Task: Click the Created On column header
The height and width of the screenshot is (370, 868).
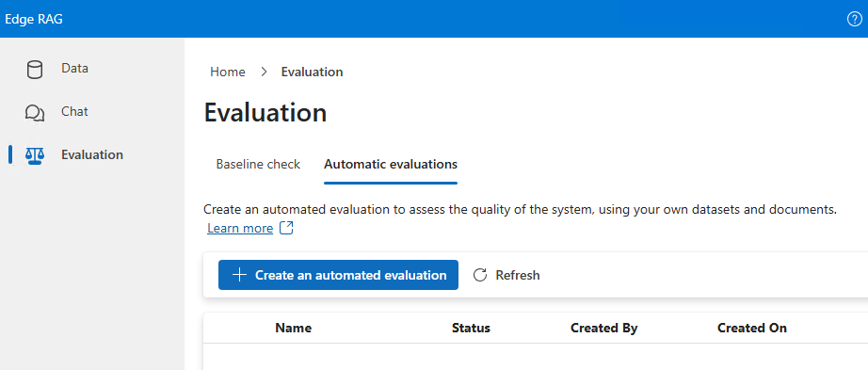Action: (752, 328)
